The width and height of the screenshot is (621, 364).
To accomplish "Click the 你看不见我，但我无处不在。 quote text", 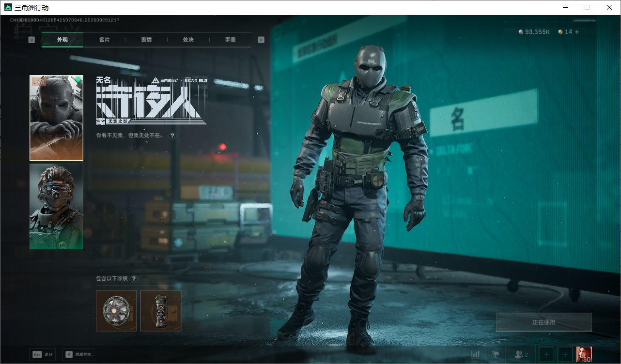I will click(129, 136).
